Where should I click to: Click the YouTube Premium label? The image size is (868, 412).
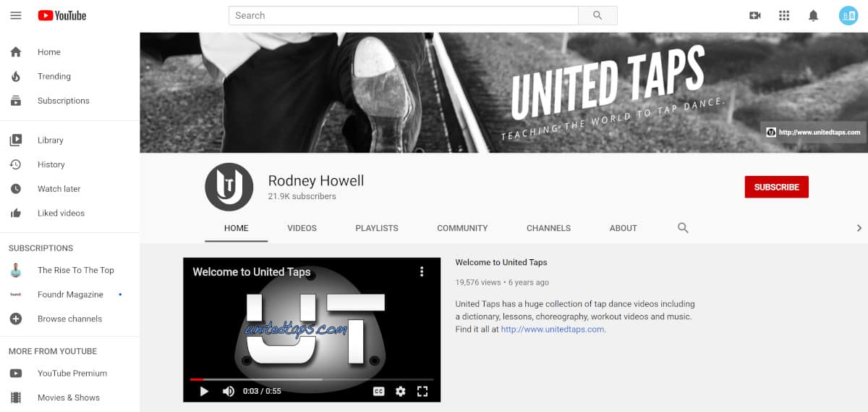click(x=72, y=373)
